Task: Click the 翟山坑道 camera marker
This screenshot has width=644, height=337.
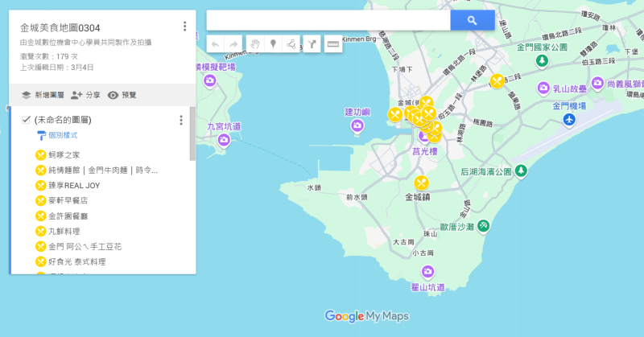Action: [427, 271]
